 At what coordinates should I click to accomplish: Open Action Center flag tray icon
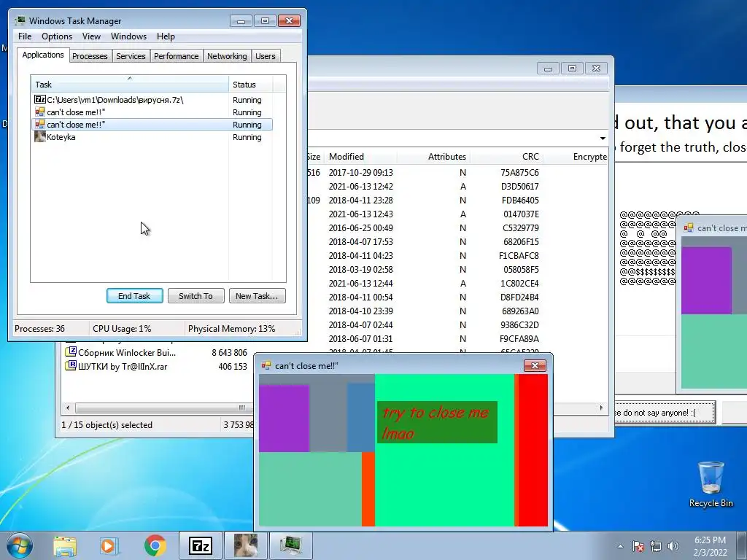(x=638, y=547)
